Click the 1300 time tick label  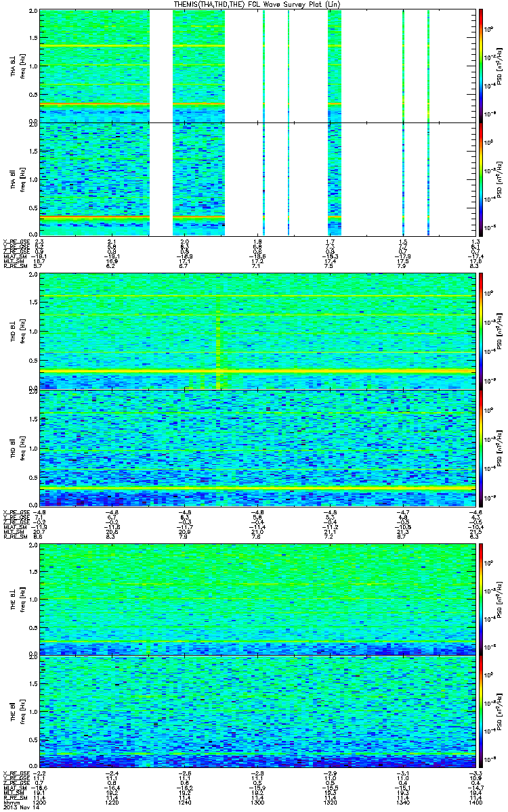coord(257,803)
